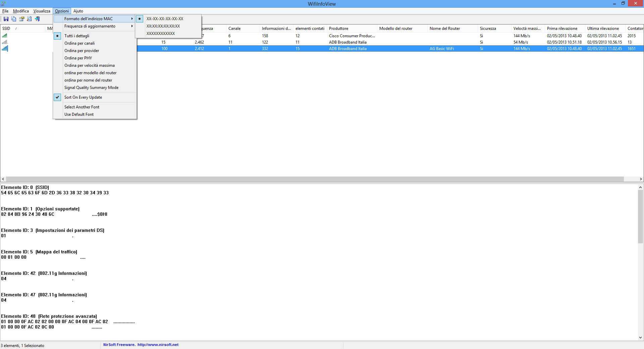Click the Elemento ID: 48 (Rete protezione avanzata) line
The width and height of the screenshot is (644, 349).
pos(49,316)
